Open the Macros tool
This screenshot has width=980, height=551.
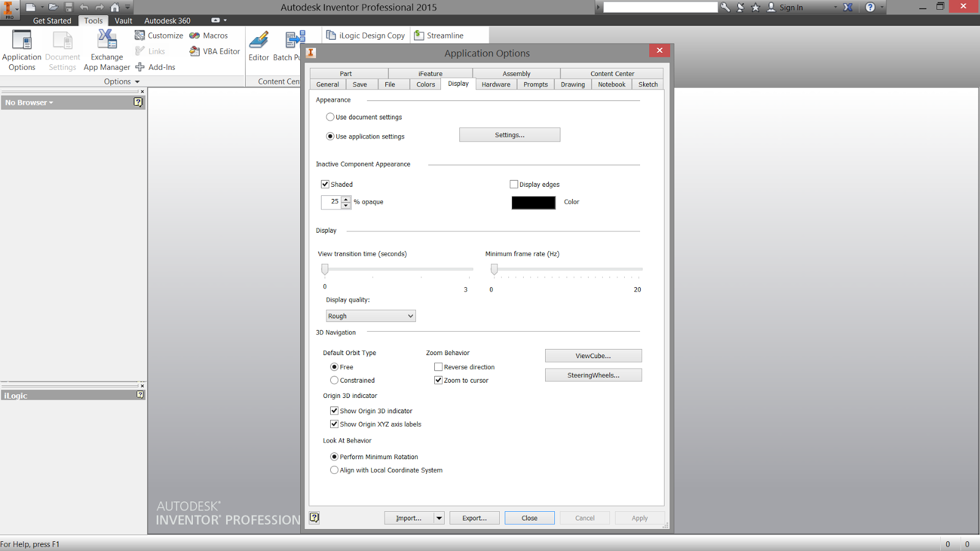coord(208,35)
